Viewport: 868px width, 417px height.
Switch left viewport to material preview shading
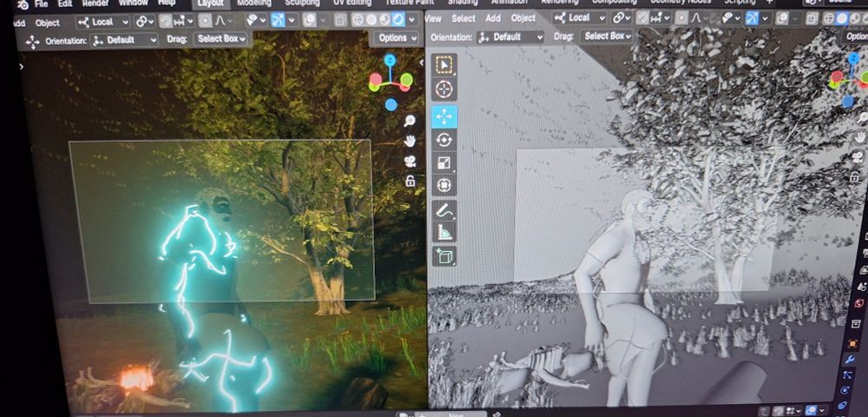tap(385, 21)
